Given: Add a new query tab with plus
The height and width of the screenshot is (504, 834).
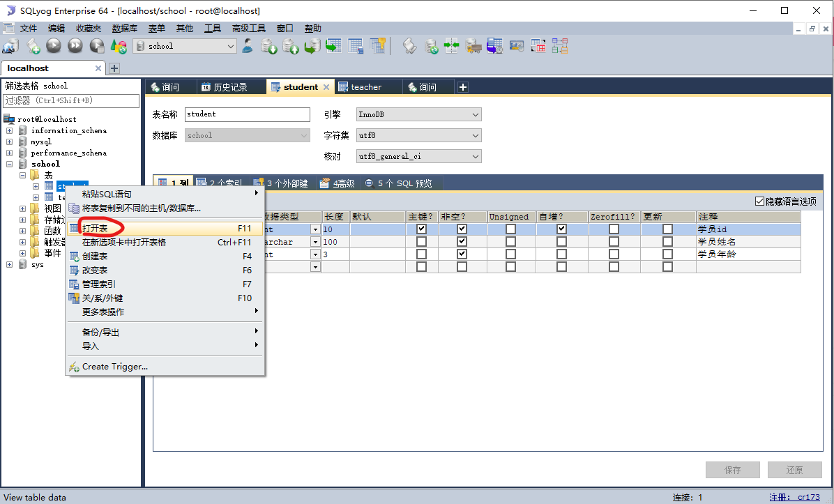Looking at the screenshot, I should click(463, 87).
